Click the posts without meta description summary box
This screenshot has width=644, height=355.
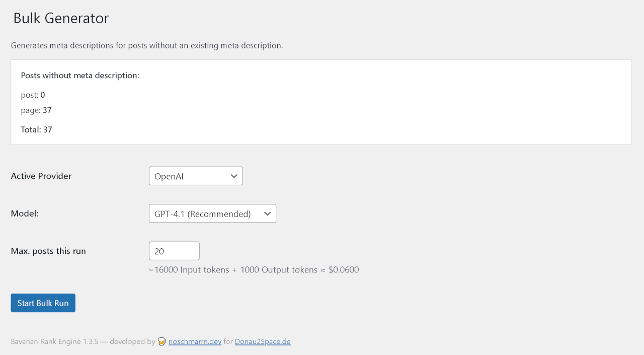click(x=320, y=101)
